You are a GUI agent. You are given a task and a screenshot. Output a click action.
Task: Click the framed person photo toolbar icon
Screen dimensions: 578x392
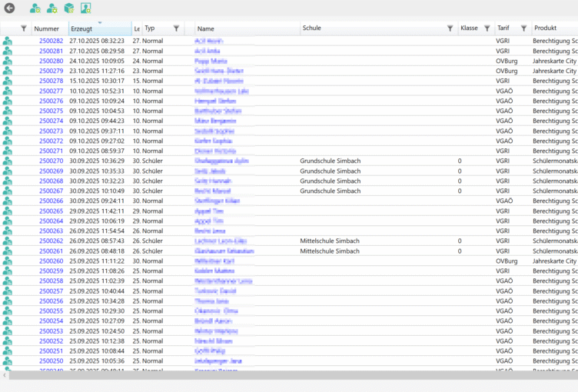(86, 8)
